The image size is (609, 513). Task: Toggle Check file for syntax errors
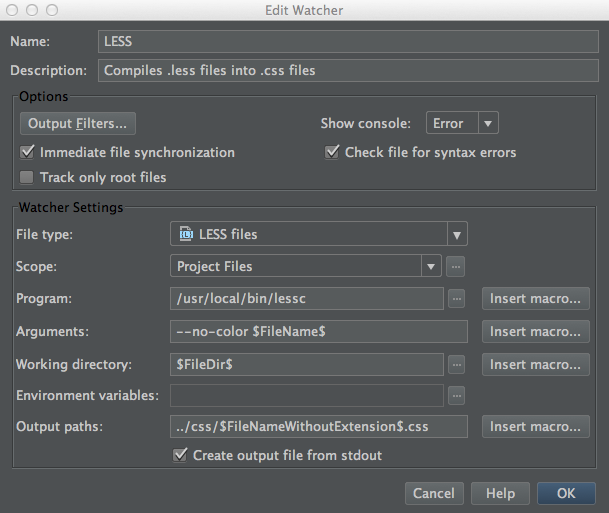pos(332,152)
